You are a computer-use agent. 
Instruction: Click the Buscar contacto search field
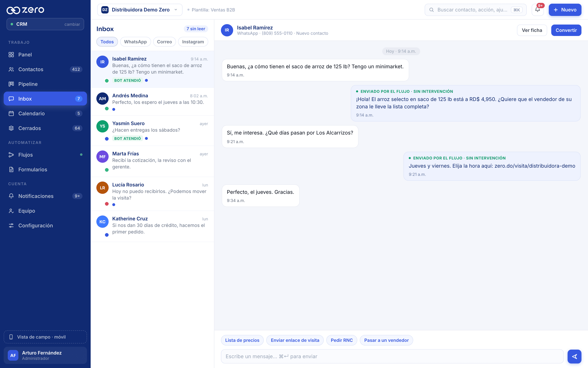coord(476,10)
